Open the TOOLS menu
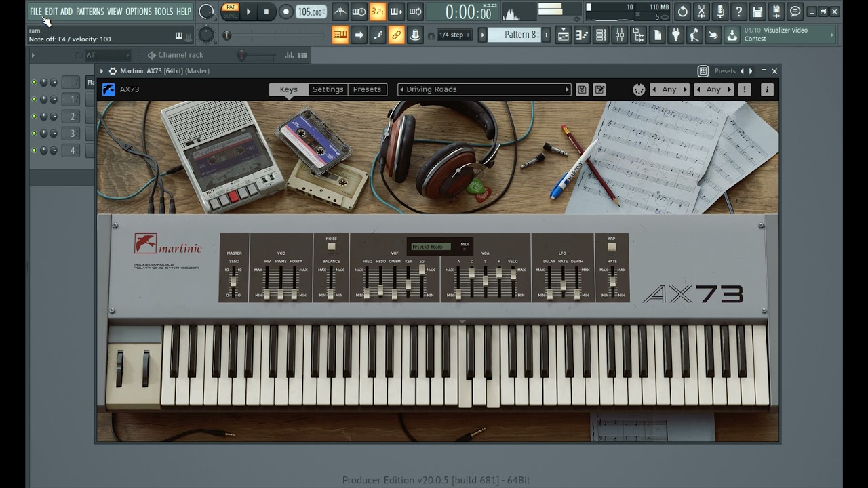 163,12
